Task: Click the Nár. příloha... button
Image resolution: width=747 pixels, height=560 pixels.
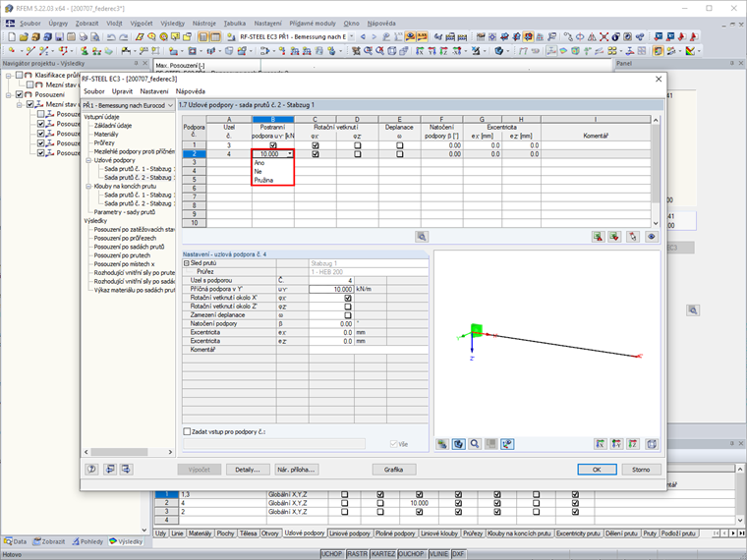Action: 296,469
